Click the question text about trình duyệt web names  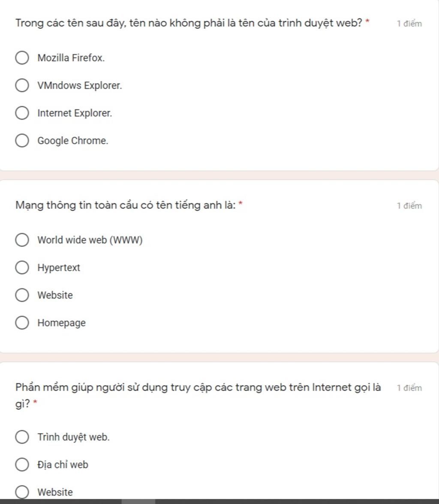(189, 23)
